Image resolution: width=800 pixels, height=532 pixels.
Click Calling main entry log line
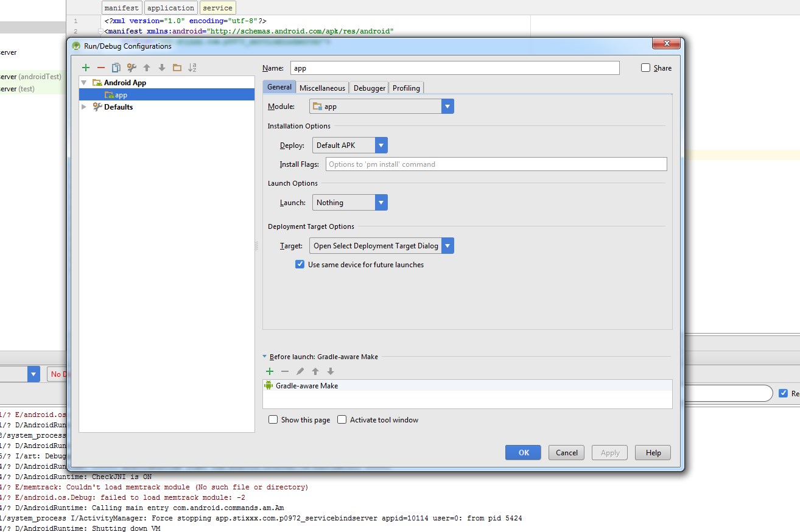(x=142, y=508)
